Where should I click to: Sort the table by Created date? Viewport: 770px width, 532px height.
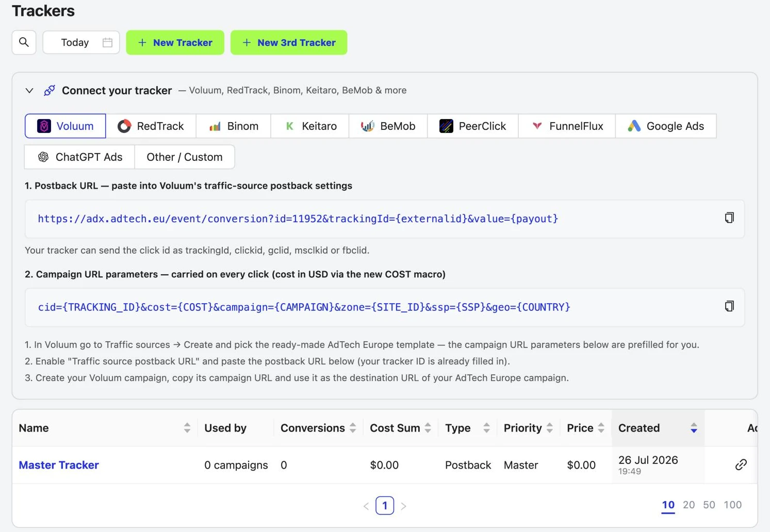click(694, 428)
